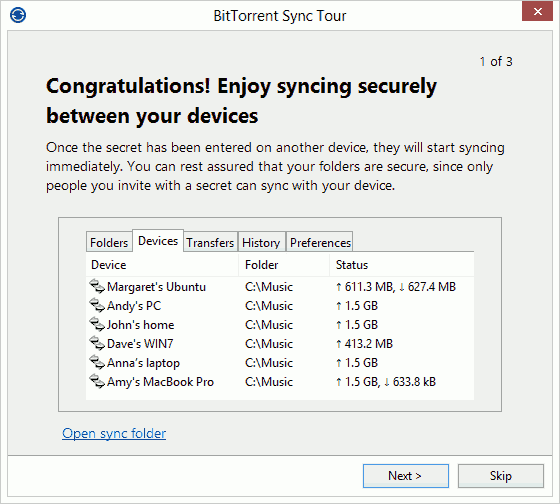Select the Dave's WIN7 status entry

[x=364, y=344]
